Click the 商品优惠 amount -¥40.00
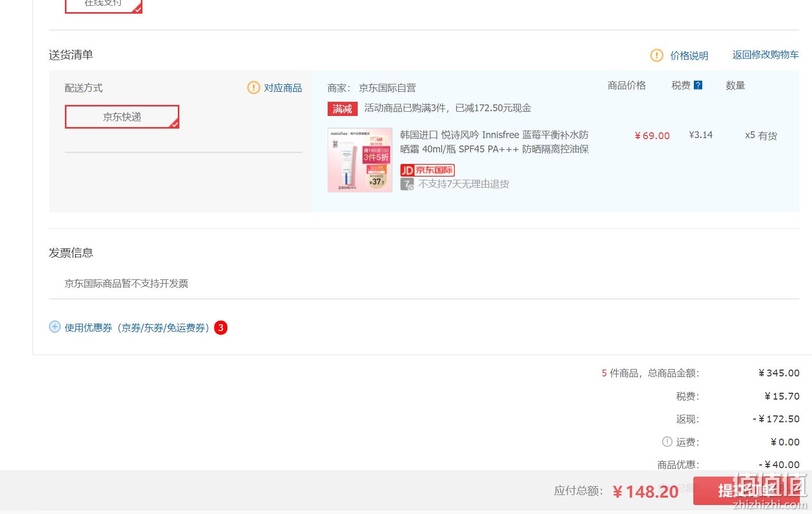Screen dimensions: 812x514 point(779,465)
